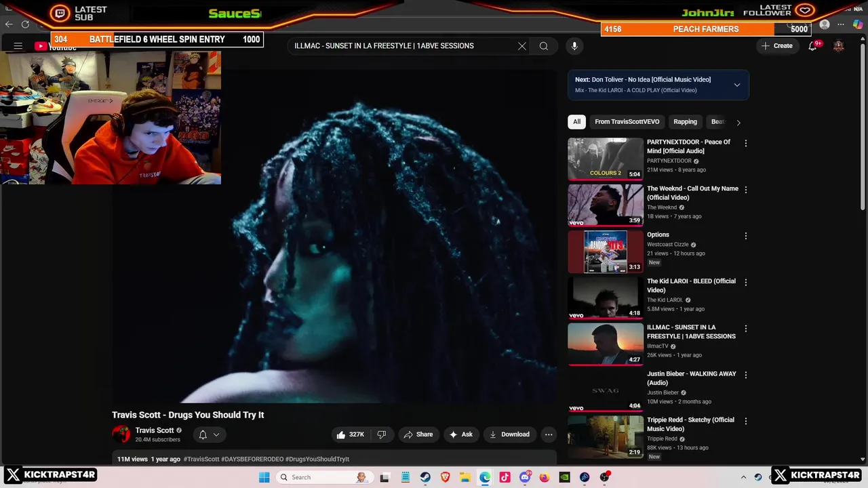Image resolution: width=868 pixels, height=488 pixels.
Task: Click the Ask AI button
Action: (x=461, y=434)
